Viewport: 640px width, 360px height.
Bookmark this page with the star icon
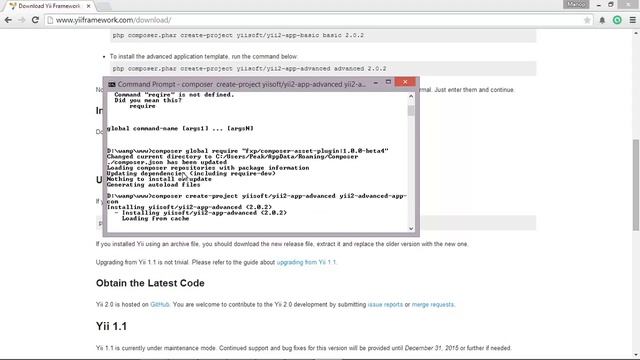tap(587, 20)
